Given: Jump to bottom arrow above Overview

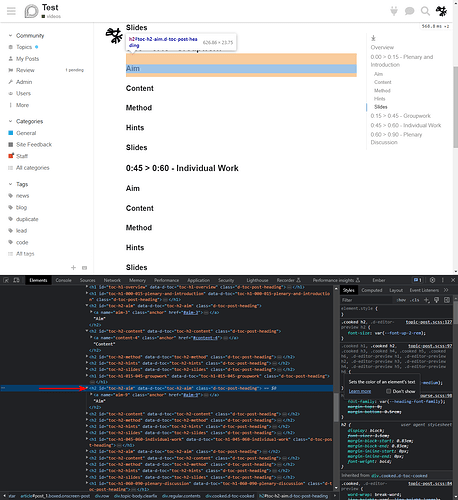Looking at the screenshot, I should tap(373, 38).
